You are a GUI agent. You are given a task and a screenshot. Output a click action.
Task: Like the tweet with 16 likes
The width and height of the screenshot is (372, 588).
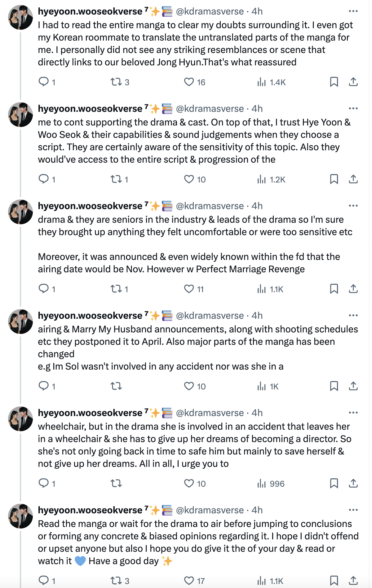click(189, 82)
